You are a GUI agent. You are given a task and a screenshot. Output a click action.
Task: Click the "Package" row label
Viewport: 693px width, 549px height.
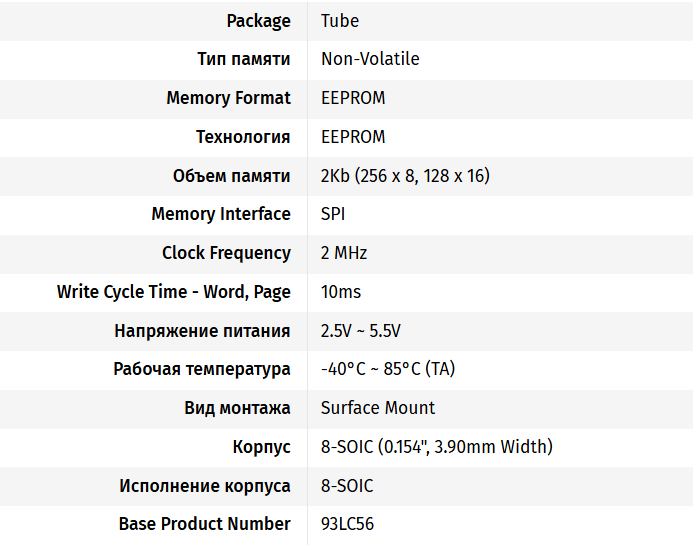258,21
